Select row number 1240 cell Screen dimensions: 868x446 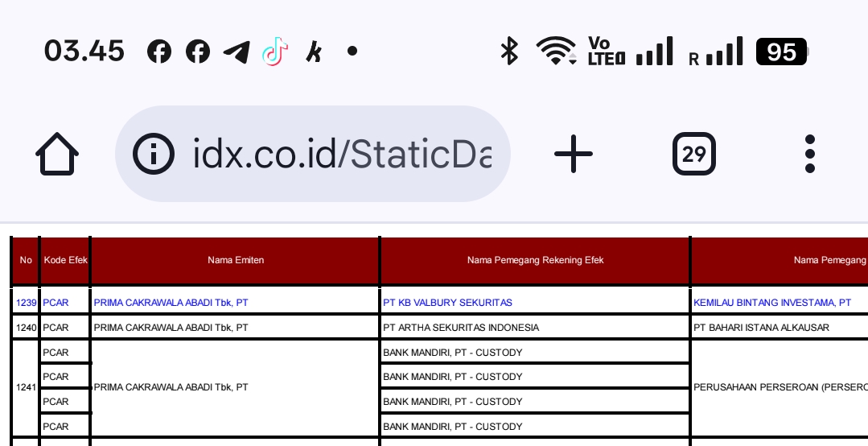[26, 328]
